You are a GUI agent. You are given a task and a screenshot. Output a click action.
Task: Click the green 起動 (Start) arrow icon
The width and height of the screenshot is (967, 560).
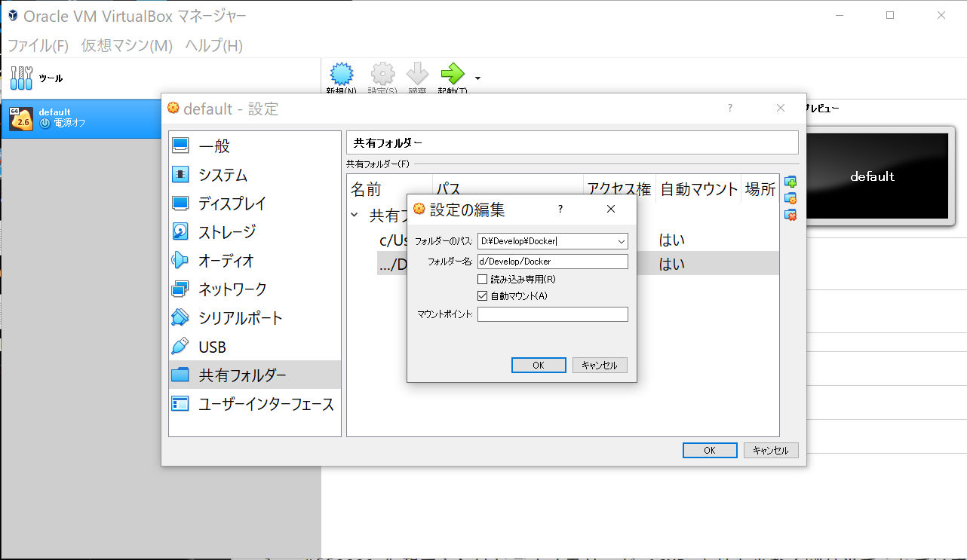coord(453,74)
